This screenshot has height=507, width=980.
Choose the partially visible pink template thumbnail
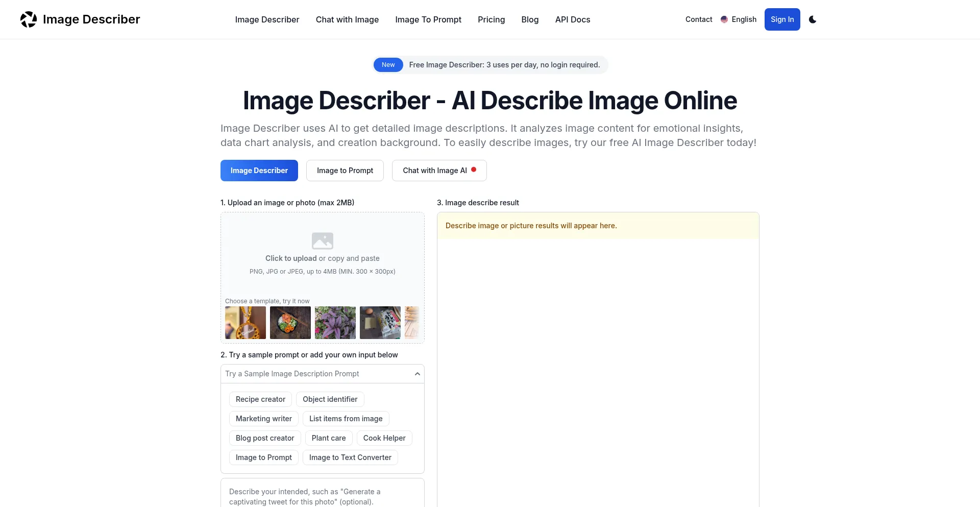tap(412, 323)
